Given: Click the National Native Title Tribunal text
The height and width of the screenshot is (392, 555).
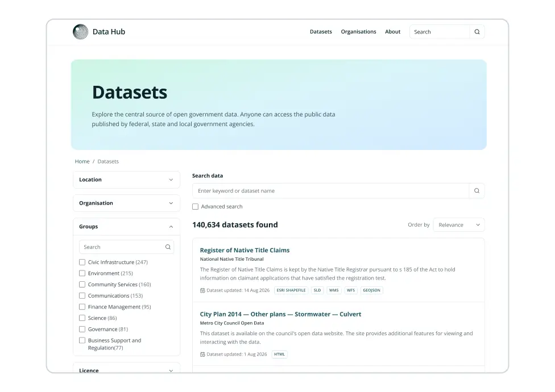Looking at the screenshot, I should click(232, 259).
